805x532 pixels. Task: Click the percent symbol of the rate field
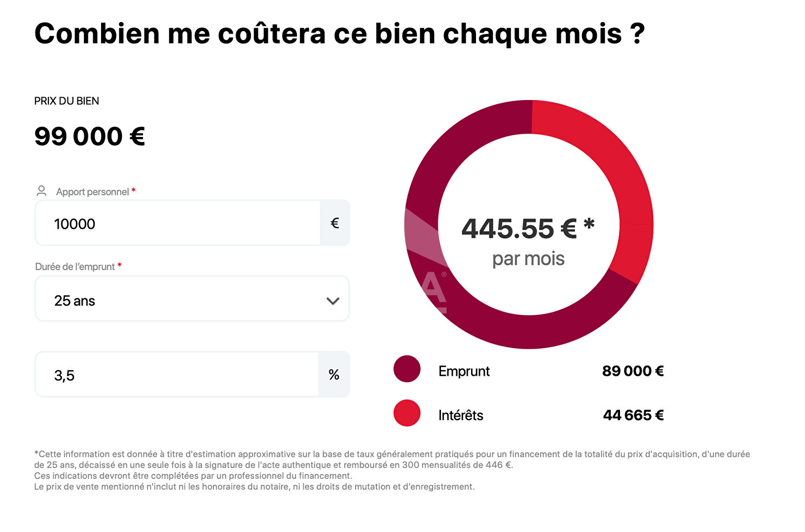(x=334, y=375)
